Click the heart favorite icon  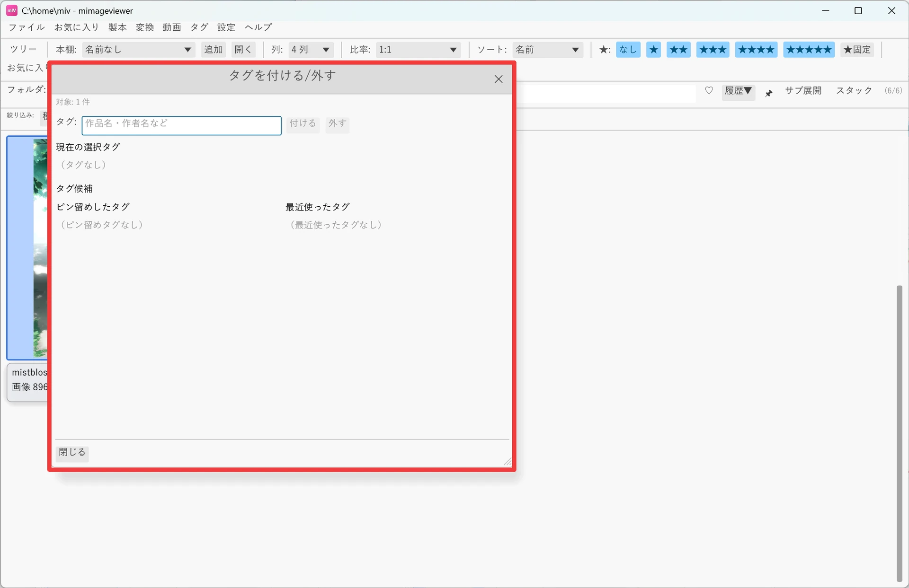(x=709, y=90)
